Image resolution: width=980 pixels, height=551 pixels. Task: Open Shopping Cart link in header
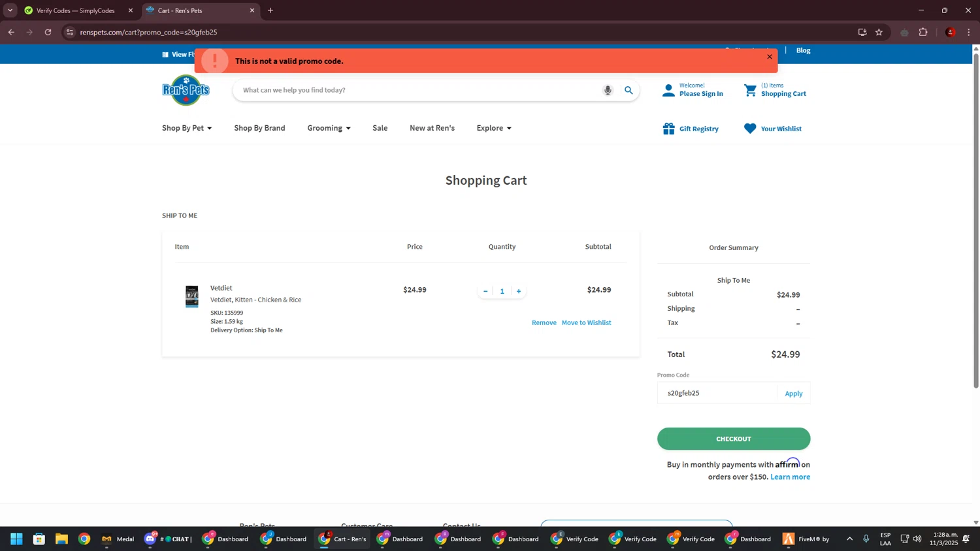783,94
